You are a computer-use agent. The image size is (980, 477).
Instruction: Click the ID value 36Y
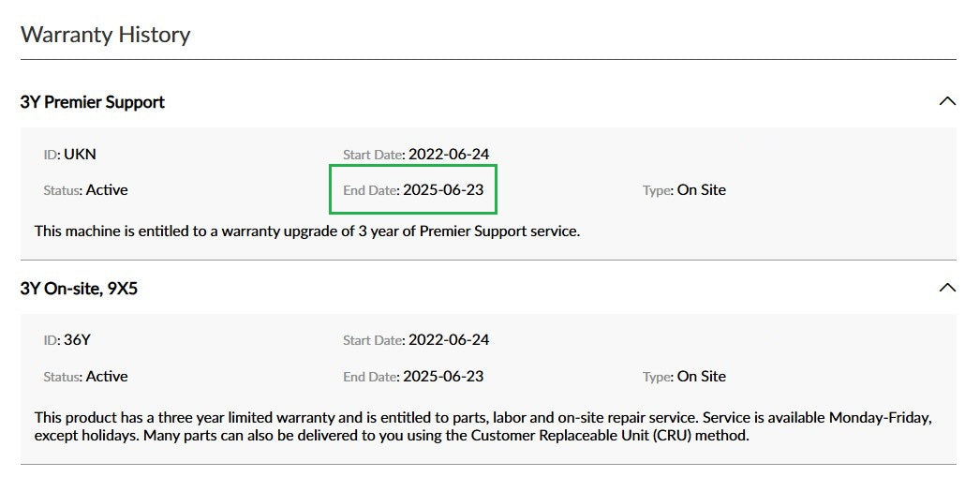[78, 340]
